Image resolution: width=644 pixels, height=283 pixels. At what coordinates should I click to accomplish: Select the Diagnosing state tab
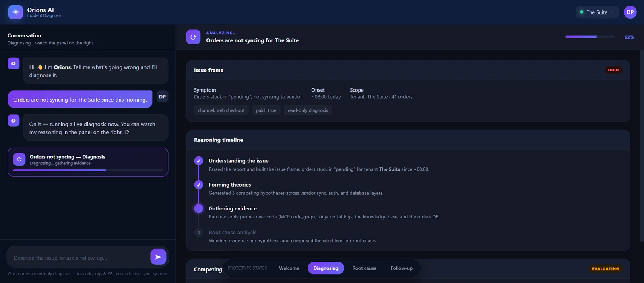coord(326,268)
